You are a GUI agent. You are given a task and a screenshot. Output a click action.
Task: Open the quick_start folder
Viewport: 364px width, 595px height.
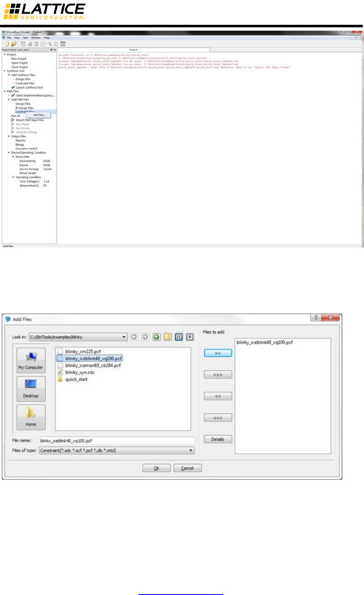tap(72, 379)
